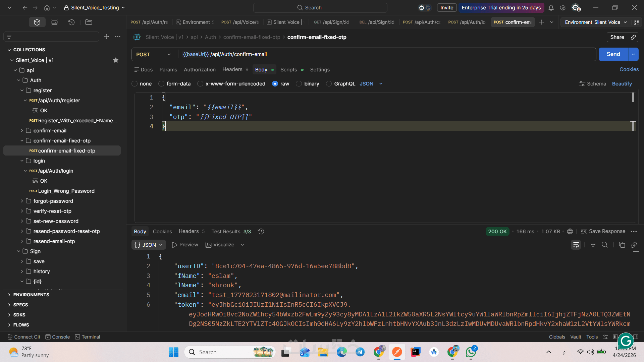Screen dimensions: 644x362
Task: Click the request body editor scrollbar
Action: (x=633, y=98)
